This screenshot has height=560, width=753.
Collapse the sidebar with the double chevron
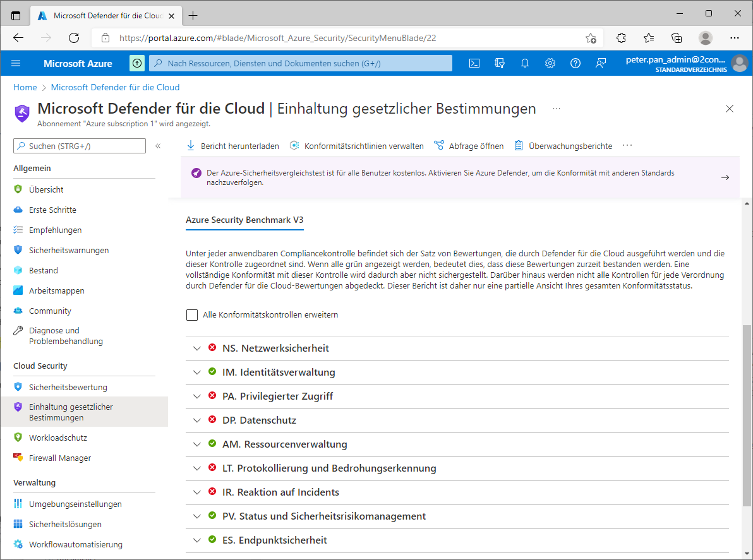tap(158, 146)
